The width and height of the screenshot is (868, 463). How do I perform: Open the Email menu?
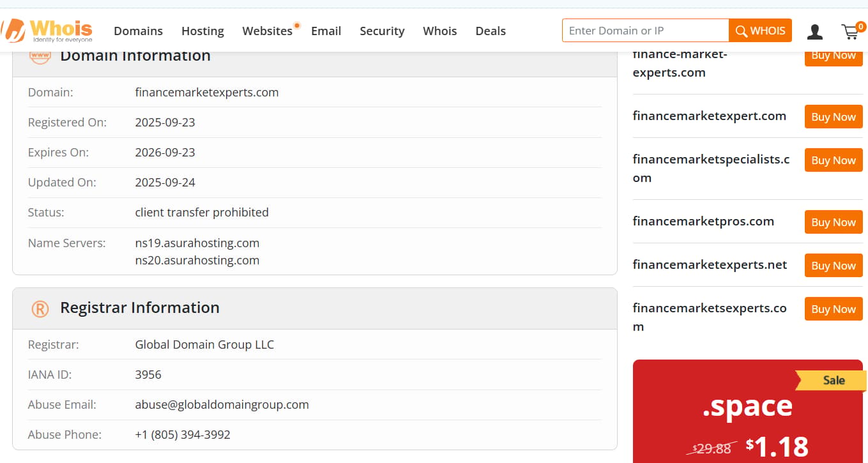pyautogui.click(x=326, y=31)
